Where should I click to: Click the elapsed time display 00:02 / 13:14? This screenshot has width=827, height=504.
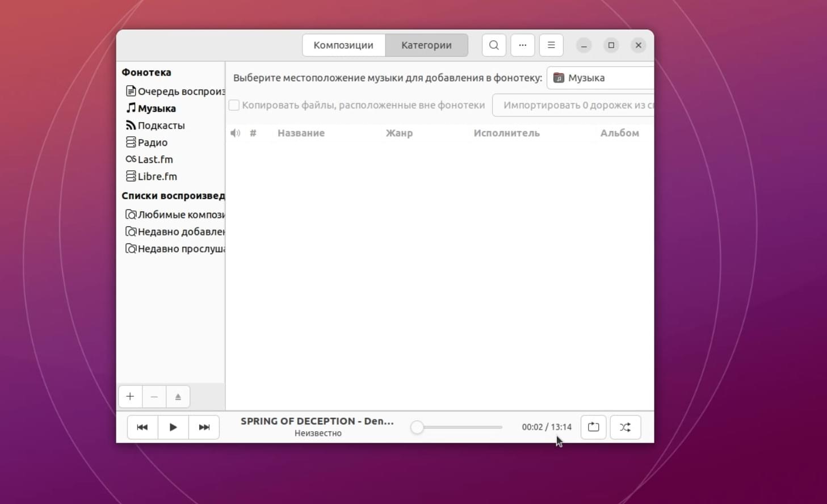tap(547, 427)
